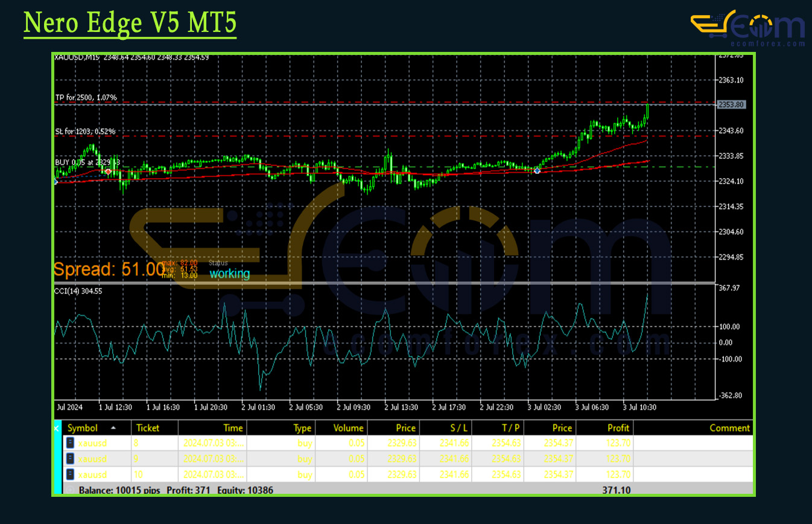Image resolution: width=812 pixels, height=524 pixels.
Task: Click the TP for 2500 level label
Action: tap(86, 97)
